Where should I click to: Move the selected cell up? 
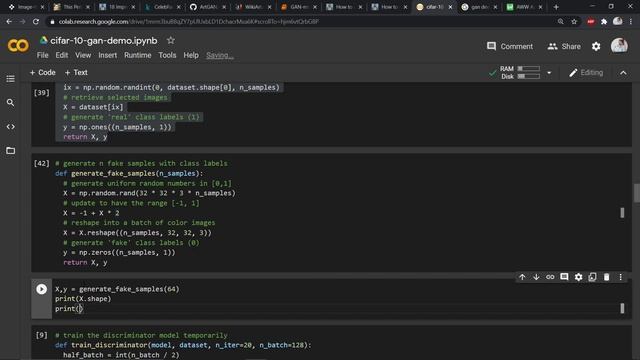pos(522,277)
